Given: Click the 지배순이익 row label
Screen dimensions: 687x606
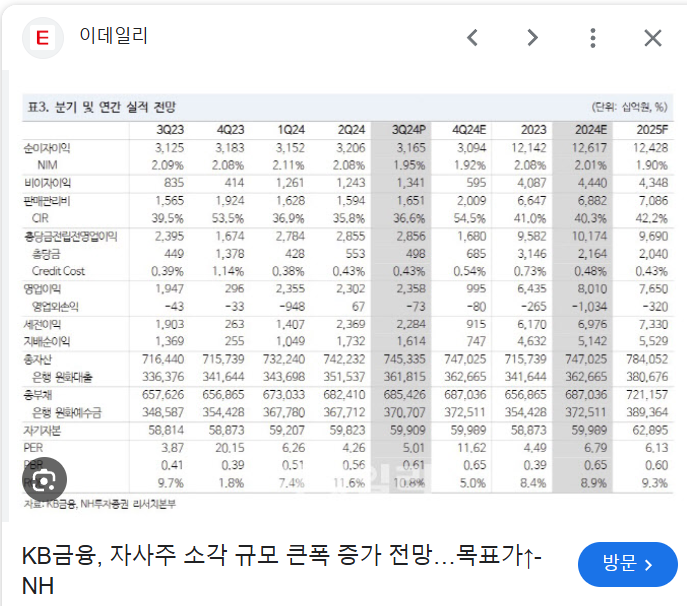Looking at the screenshot, I should click(x=47, y=341).
